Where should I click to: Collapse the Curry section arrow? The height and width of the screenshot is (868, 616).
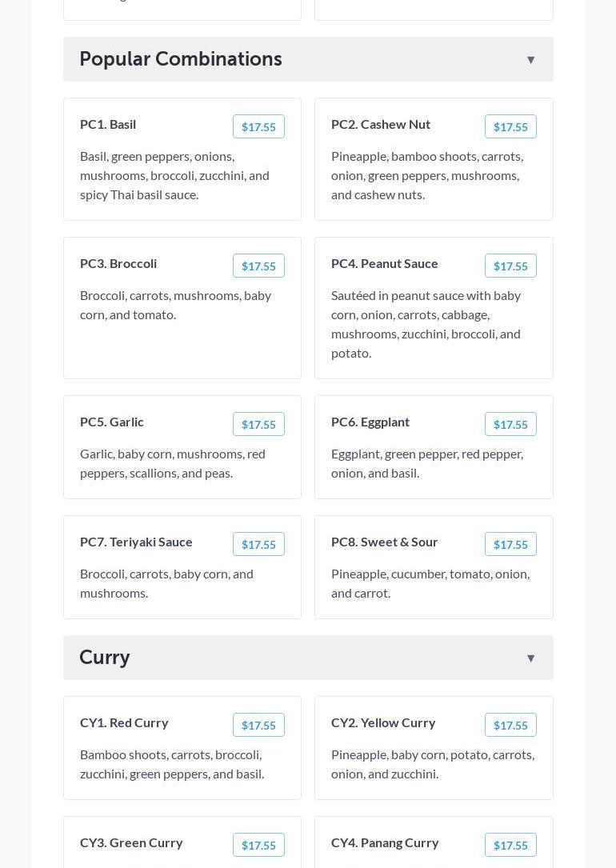click(x=530, y=658)
